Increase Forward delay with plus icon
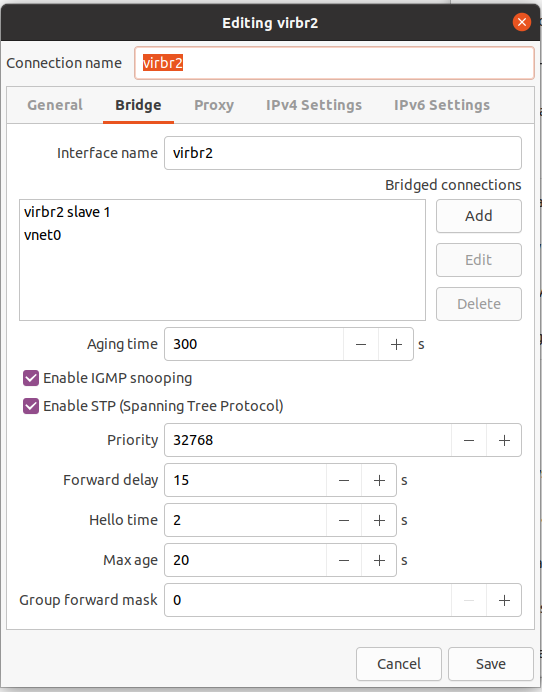The height and width of the screenshot is (692, 542). [x=379, y=480]
